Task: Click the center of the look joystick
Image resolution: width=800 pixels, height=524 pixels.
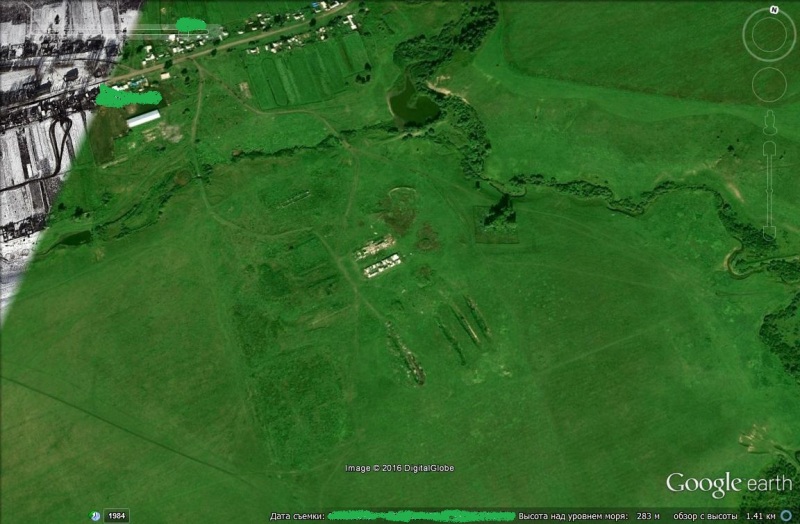Action: pyautogui.click(x=769, y=36)
